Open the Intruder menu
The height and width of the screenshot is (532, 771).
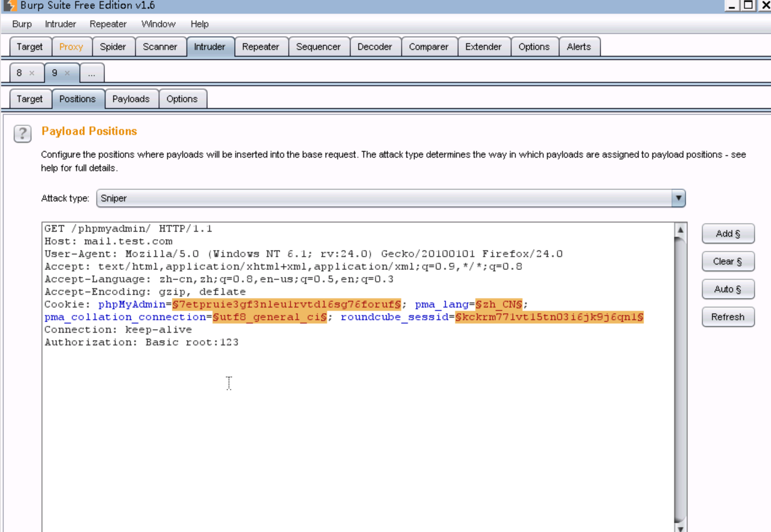(x=60, y=24)
